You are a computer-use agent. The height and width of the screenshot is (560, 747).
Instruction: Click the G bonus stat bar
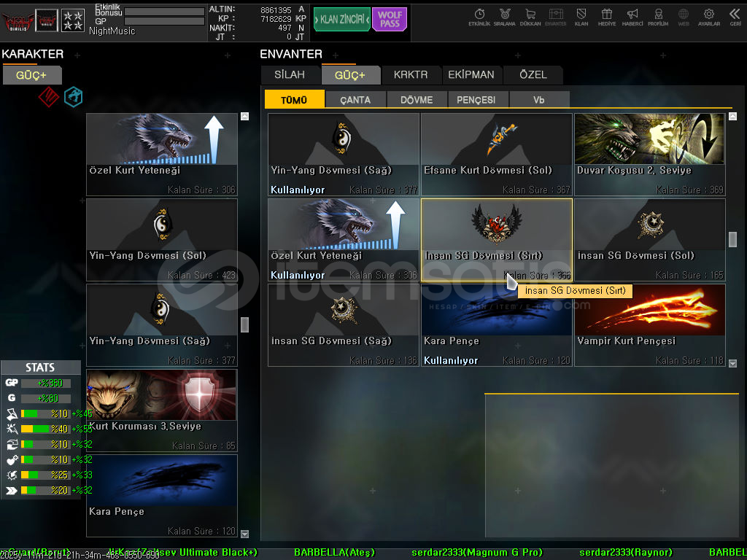click(x=46, y=398)
